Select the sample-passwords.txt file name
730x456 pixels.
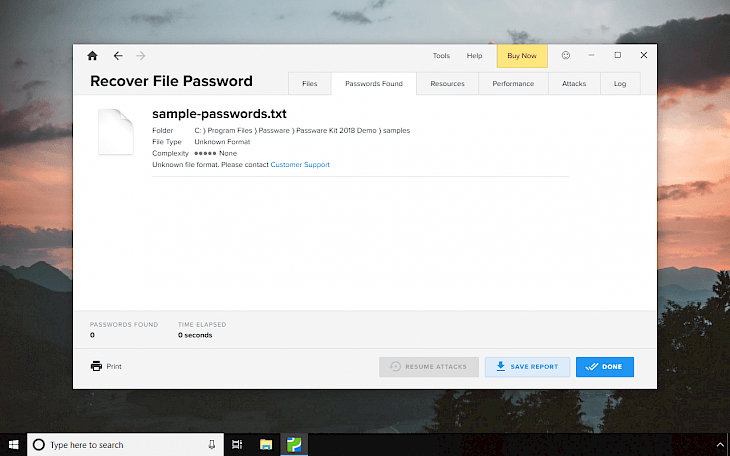coord(219,114)
